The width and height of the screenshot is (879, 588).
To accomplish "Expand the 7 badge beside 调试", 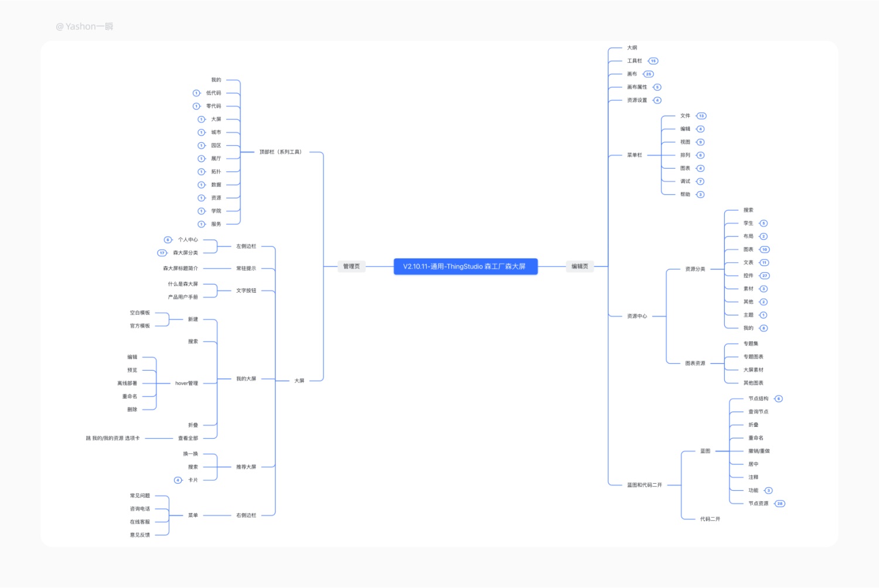I will [700, 182].
